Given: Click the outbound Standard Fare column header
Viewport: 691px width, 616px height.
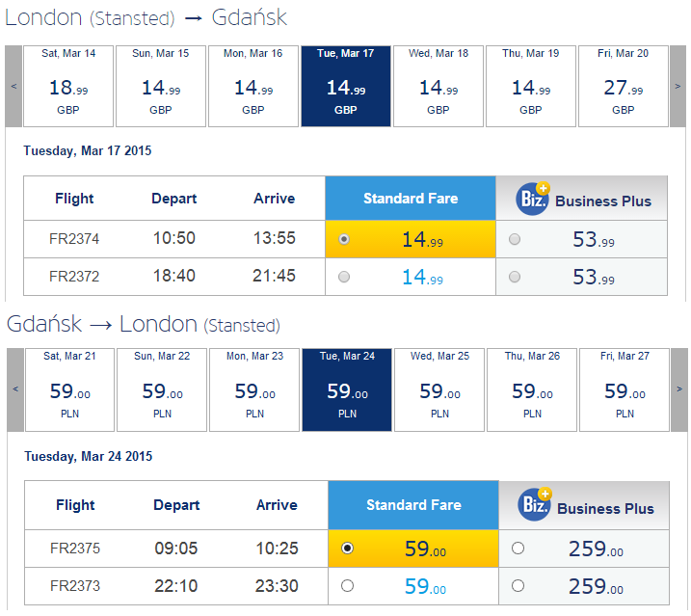Looking at the screenshot, I should pos(411,199).
